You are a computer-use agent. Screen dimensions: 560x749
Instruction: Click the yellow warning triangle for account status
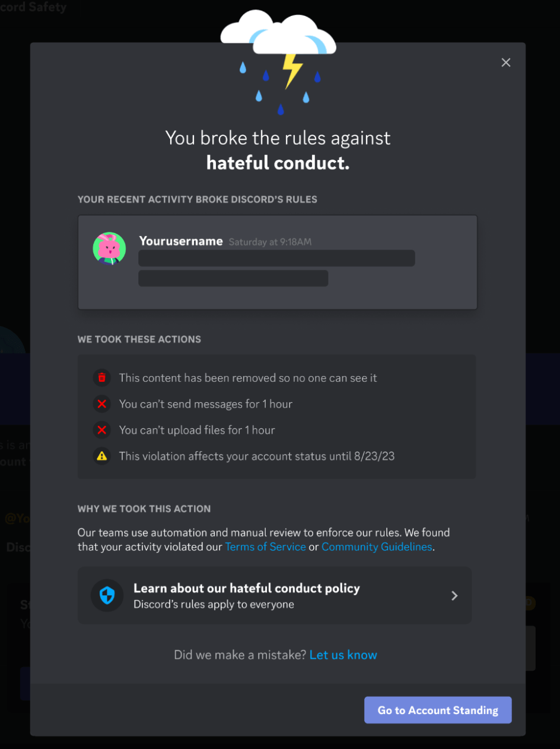101,456
